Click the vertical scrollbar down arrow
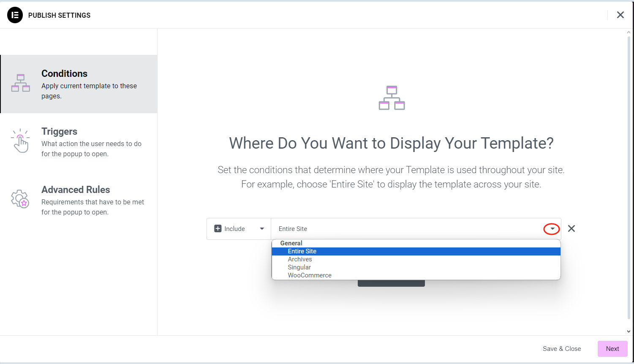 pos(629,331)
